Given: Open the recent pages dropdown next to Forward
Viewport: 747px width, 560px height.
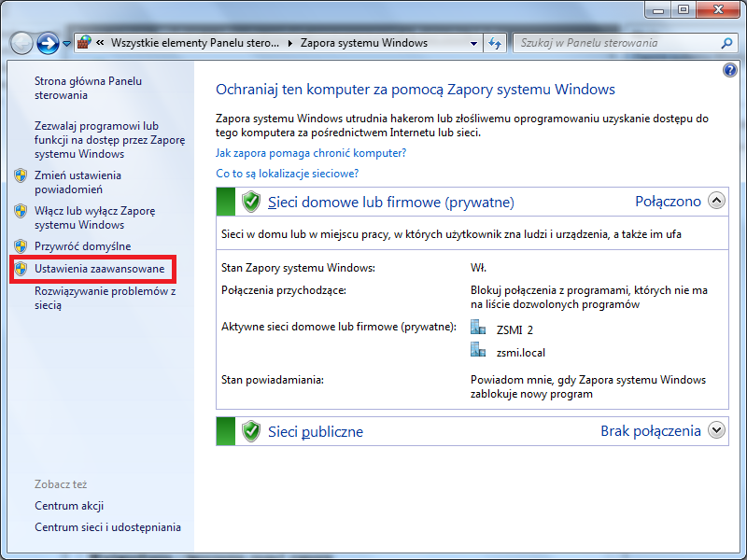Looking at the screenshot, I should pyautogui.click(x=66, y=44).
